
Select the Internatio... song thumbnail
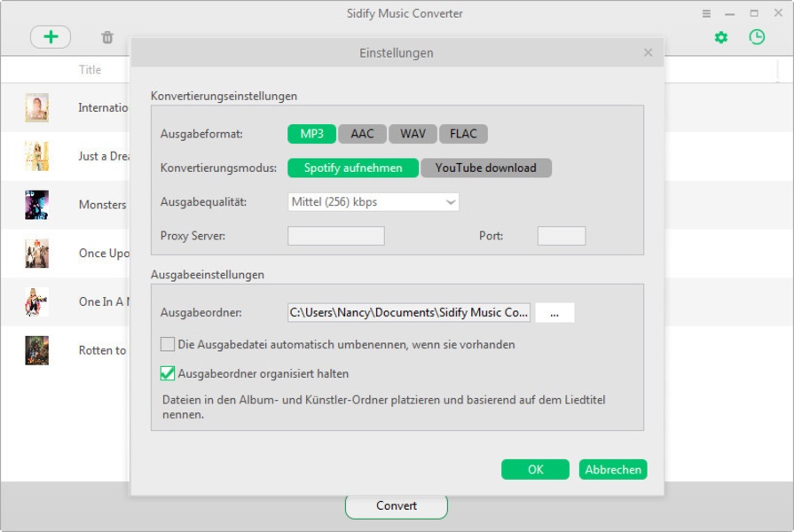pyautogui.click(x=37, y=108)
